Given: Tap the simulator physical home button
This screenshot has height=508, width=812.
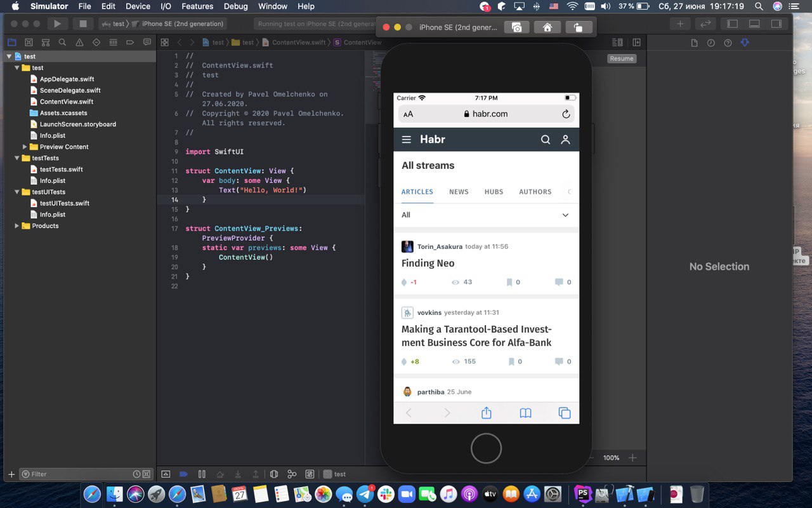Looking at the screenshot, I should tap(487, 448).
